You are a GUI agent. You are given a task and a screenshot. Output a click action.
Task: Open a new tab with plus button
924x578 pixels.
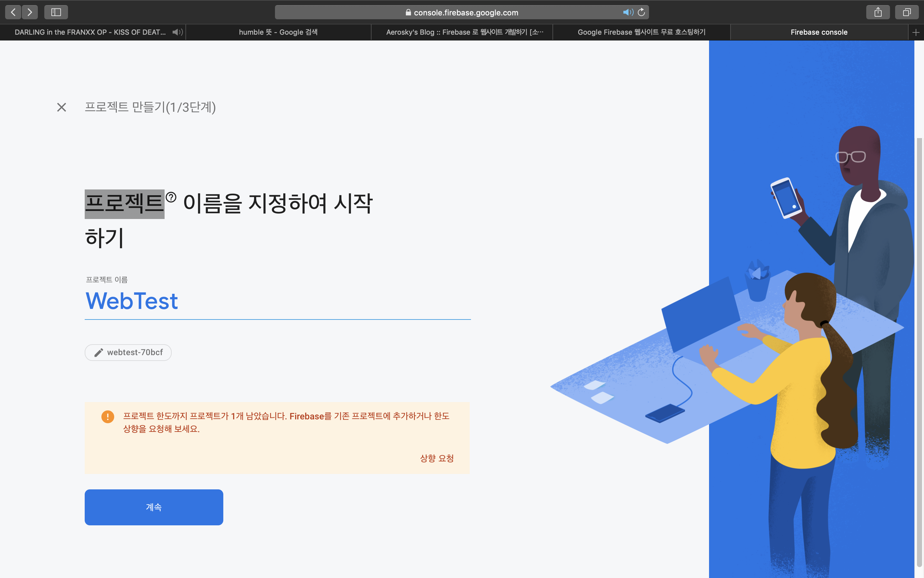click(916, 32)
